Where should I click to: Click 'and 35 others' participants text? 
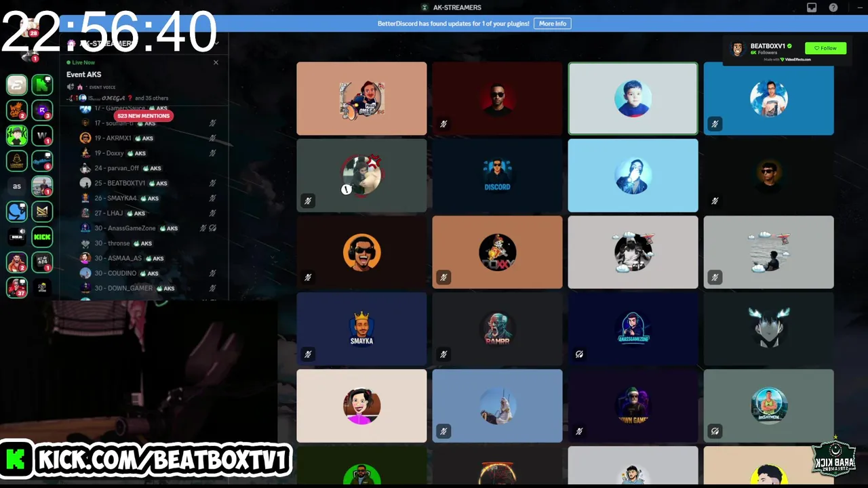tap(151, 98)
